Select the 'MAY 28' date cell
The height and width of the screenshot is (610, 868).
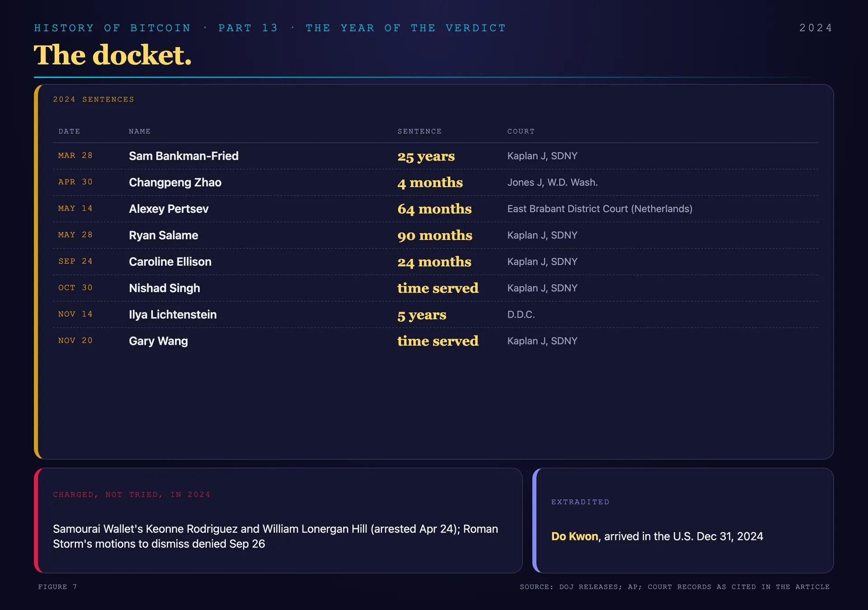click(x=75, y=235)
